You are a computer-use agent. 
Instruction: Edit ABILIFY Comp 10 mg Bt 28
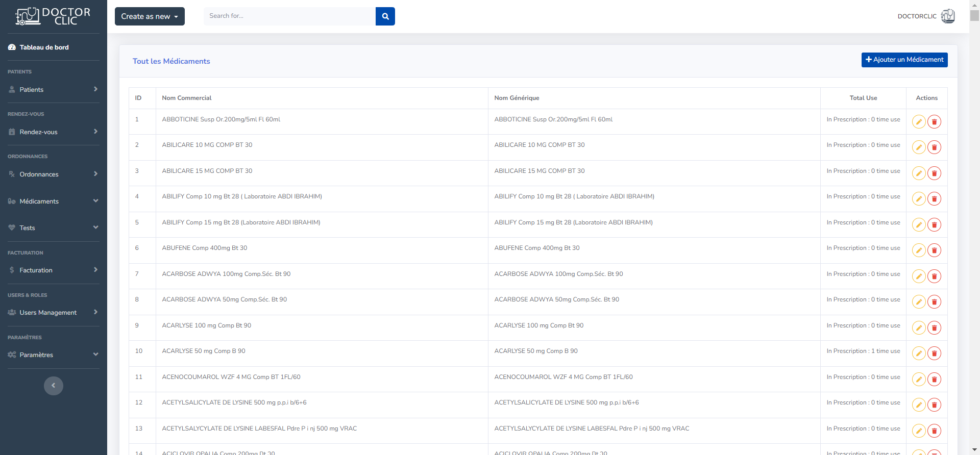pyautogui.click(x=919, y=199)
